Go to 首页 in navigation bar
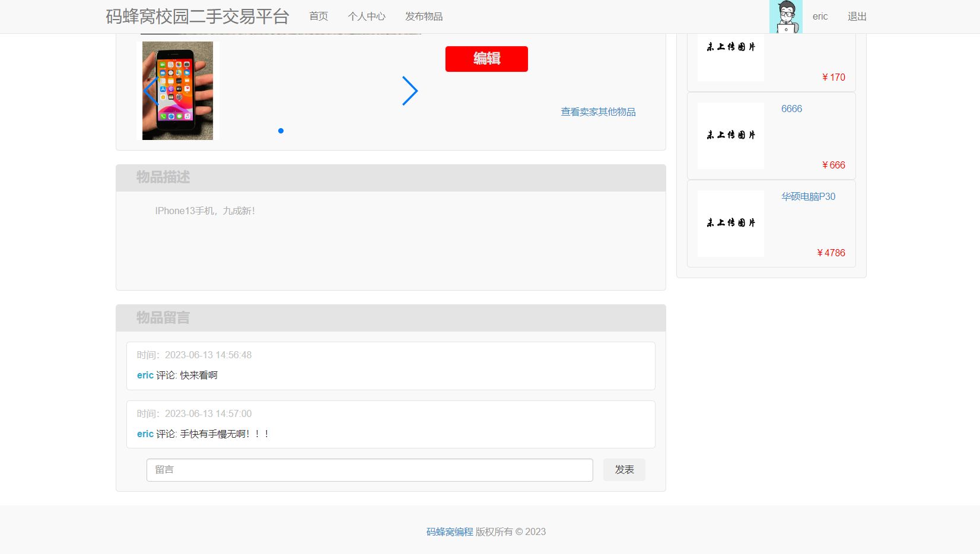The height and width of the screenshot is (554, 980). point(319,17)
